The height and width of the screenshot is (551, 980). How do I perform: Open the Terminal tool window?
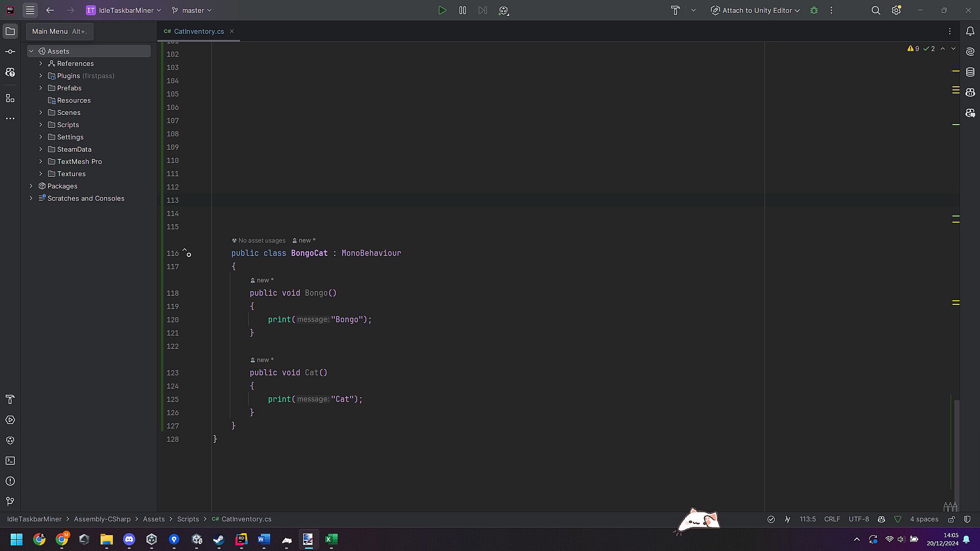pyautogui.click(x=10, y=461)
